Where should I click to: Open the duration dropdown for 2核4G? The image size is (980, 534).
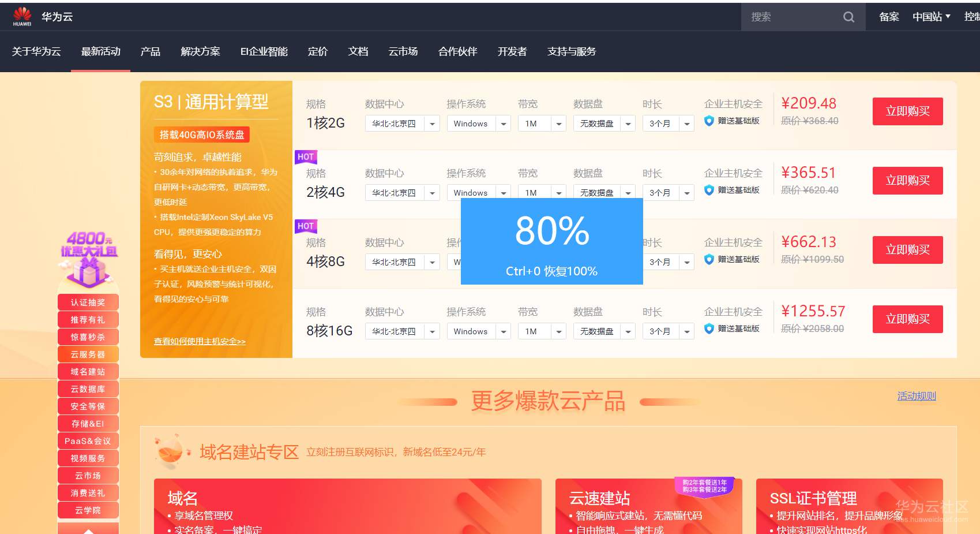668,193
